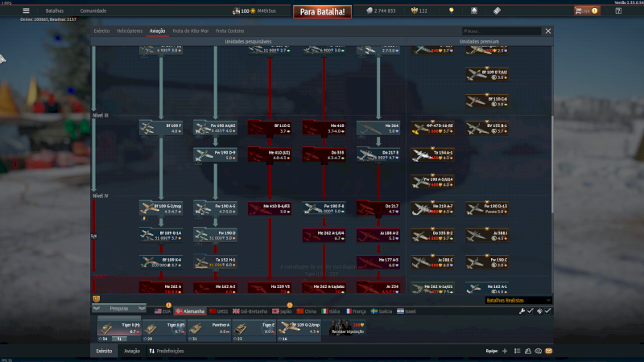644x362 pixels.
Task: Select the Fw 190 D-9 aircraft
Action: point(215,154)
